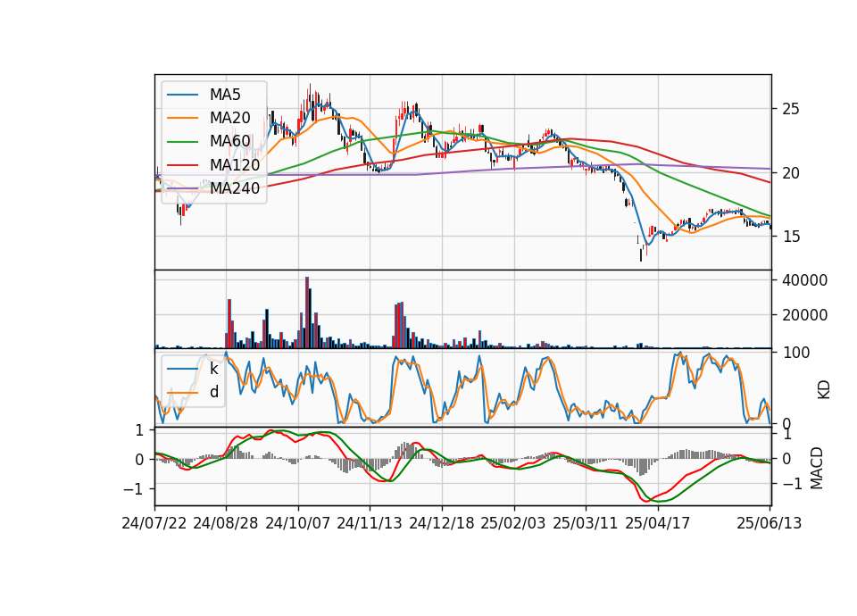857x616 pixels.
Task: Click the 25/06/13 date axis label
Action: point(769,523)
